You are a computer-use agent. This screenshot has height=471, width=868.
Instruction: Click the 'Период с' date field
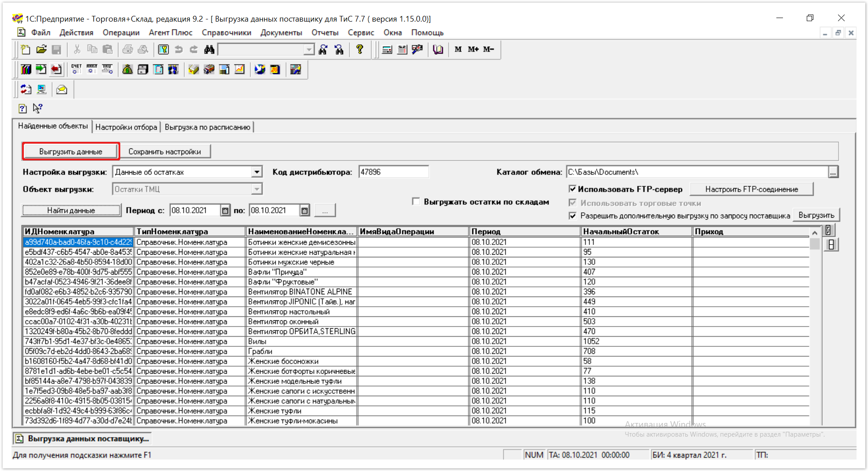195,211
